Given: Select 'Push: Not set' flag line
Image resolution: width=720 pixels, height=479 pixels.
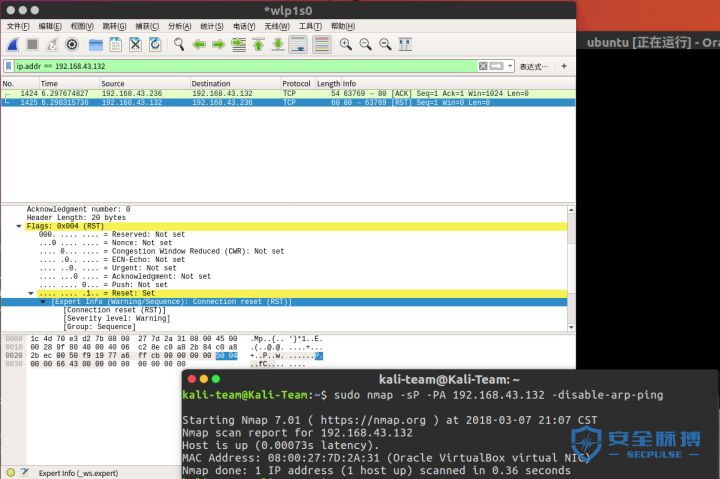Looking at the screenshot, I should 103,285.
